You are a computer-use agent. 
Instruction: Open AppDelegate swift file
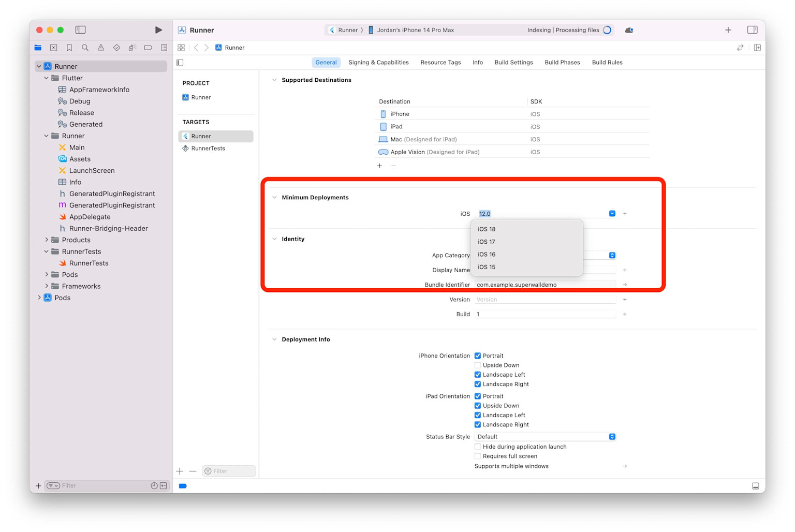pyautogui.click(x=90, y=217)
